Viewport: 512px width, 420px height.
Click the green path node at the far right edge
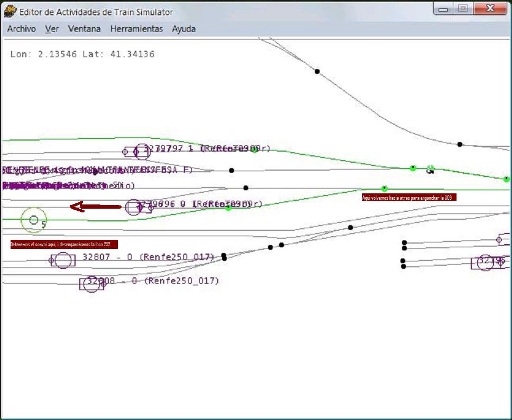tap(506, 179)
